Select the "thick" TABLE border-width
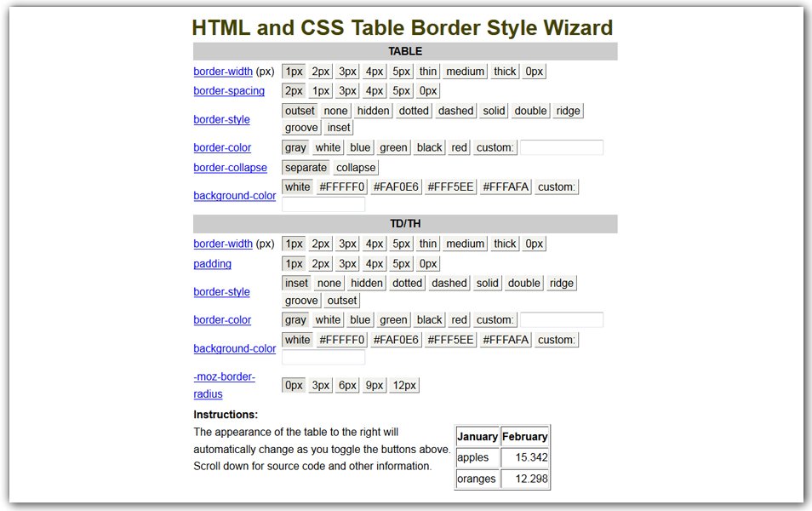This screenshot has width=812, height=511. tap(504, 71)
